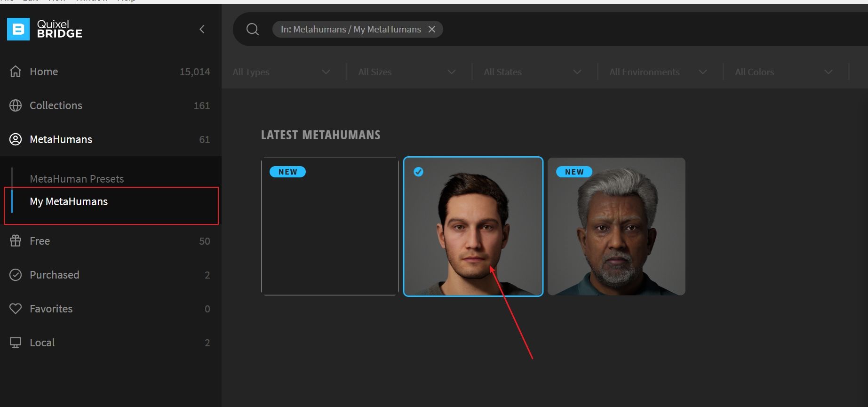
Task: Click the Collections count 161
Action: point(202,106)
